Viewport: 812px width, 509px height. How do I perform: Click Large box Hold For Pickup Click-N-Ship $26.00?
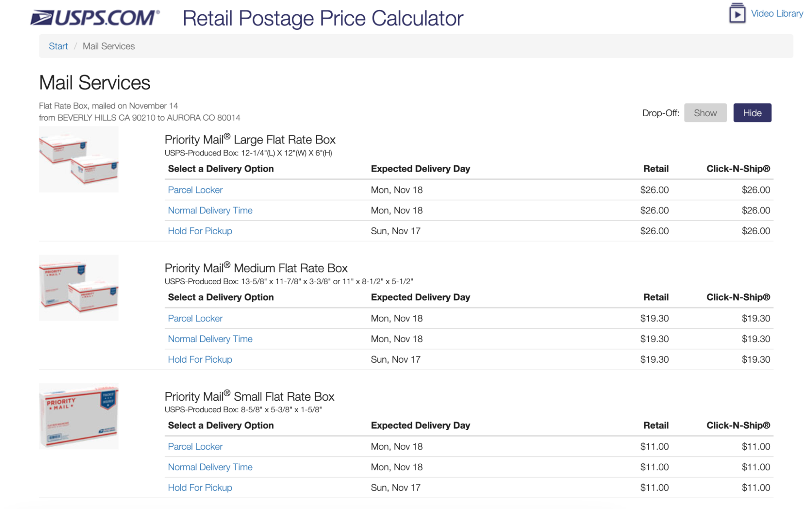[756, 231]
